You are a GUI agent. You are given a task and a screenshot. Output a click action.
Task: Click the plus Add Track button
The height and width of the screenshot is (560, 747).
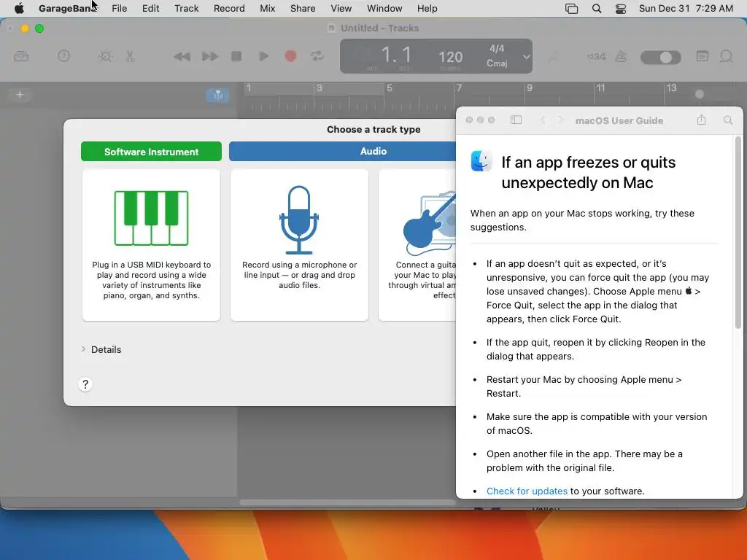click(20, 95)
